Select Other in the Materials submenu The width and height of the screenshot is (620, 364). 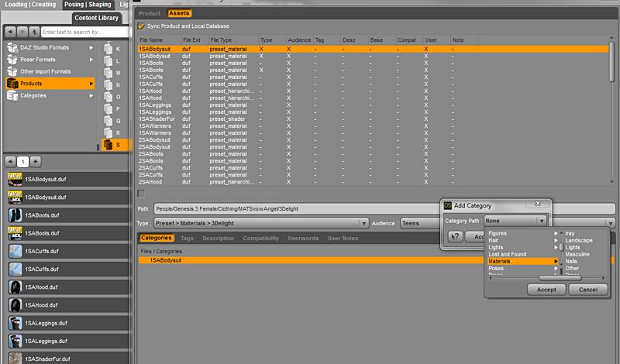[572, 269]
